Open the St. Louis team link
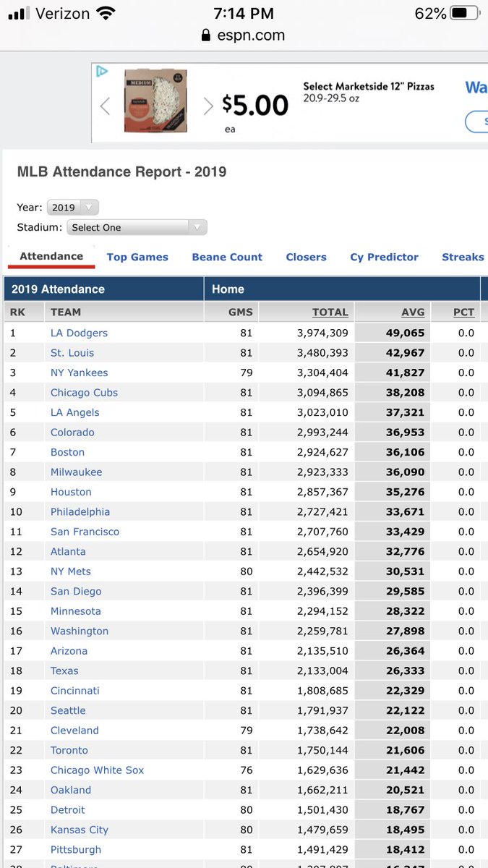488x868 pixels. pyautogui.click(x=72, y=353)
